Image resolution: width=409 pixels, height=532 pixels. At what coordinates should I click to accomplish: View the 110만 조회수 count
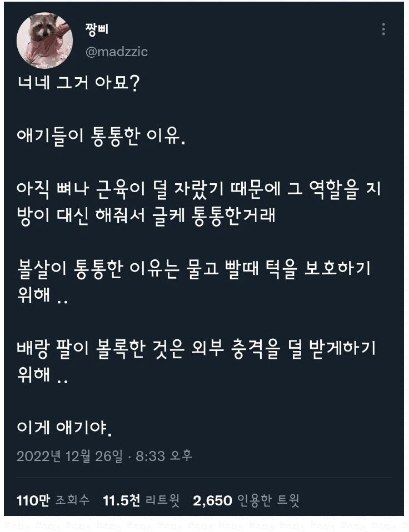pos(53,500)
